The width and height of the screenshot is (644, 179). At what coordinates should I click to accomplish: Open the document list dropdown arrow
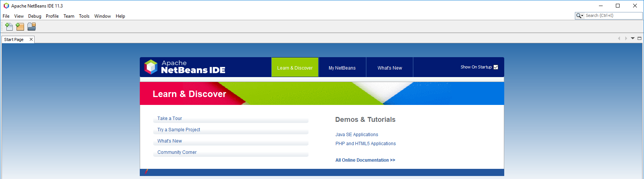click(633, 38)
